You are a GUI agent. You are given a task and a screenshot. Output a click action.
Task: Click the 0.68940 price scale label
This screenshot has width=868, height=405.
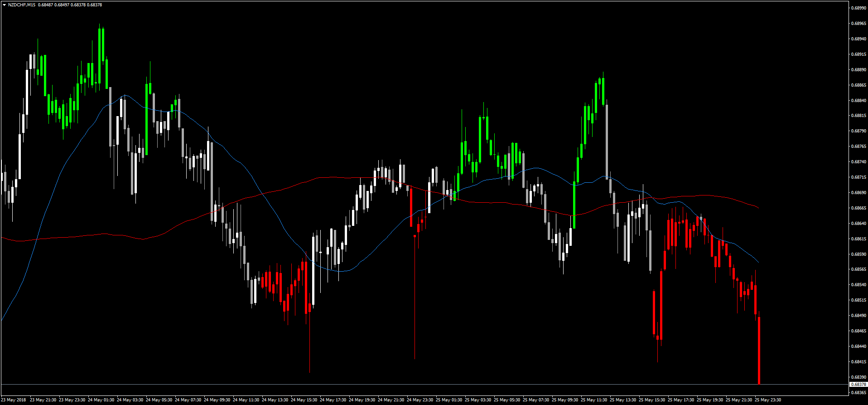(858, 39)
